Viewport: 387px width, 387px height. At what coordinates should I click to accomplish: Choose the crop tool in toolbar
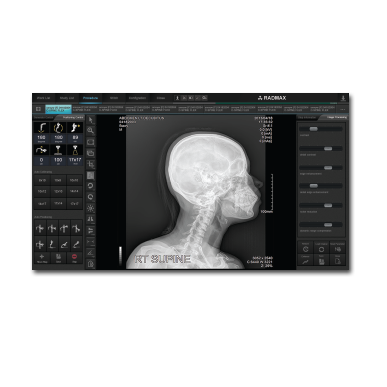91,164
